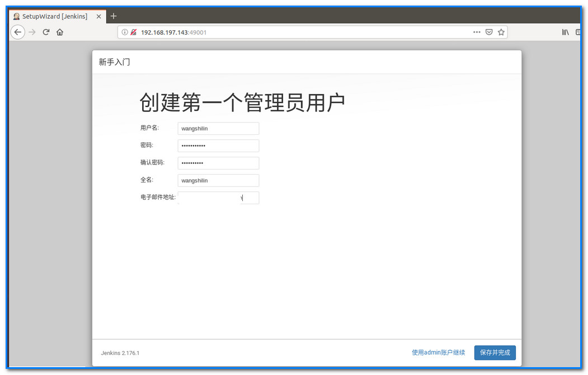Click the forward navigation arrow
Screen dimensions: 588x375
click(x=32, y=32)
